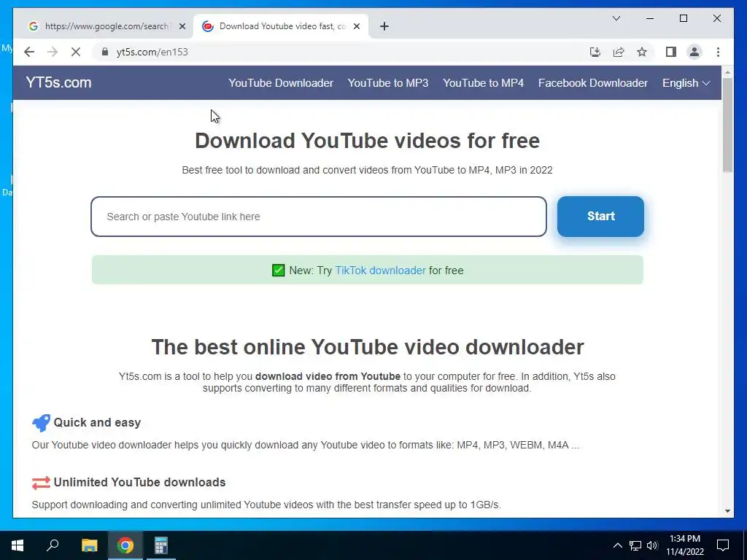Close the Google search tab
The width and height of the screenshot is (747, 560).
pyautogui.click(x=182, y=26)
